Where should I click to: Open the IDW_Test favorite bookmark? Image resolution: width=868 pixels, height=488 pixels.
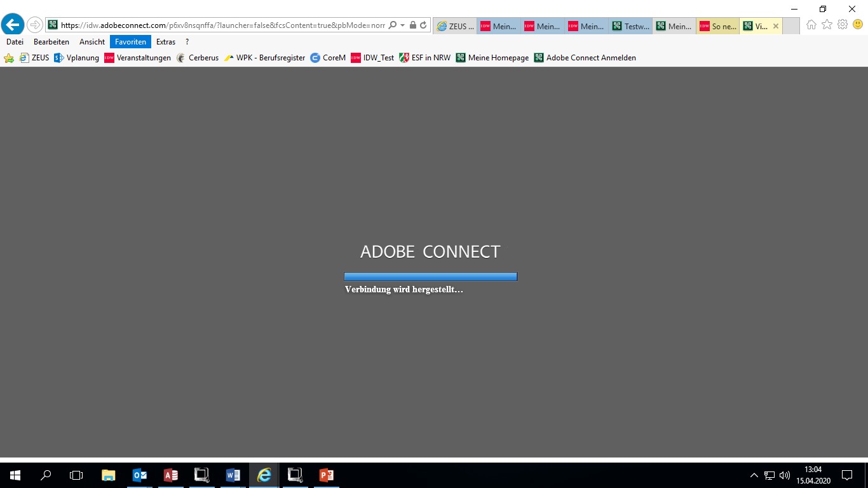[x=372, y=58]
